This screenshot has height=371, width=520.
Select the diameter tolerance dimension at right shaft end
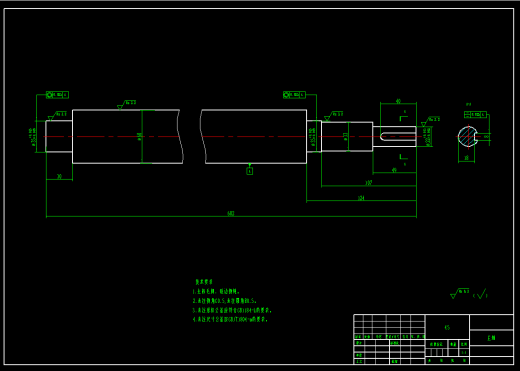[x=427, y=137]
